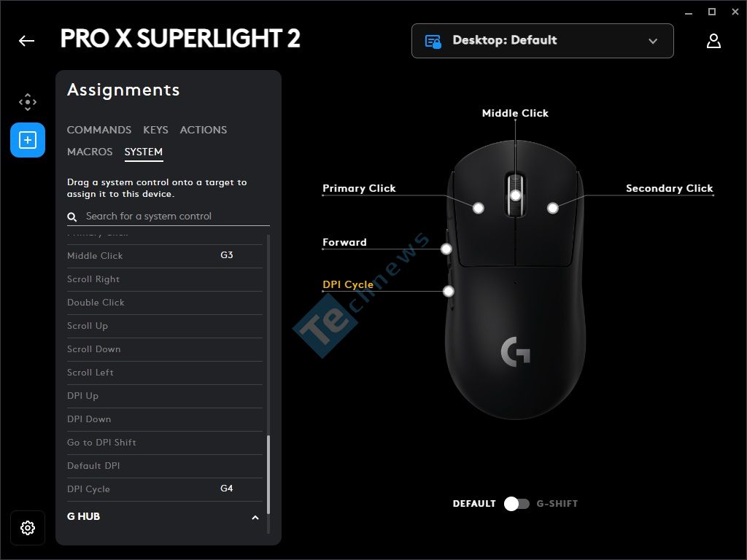Image resolution: width=747 pixels, height=560 pixels.
Task: Select the DPI Cycle button marker on mouse
Action: (x=449, y=291)
